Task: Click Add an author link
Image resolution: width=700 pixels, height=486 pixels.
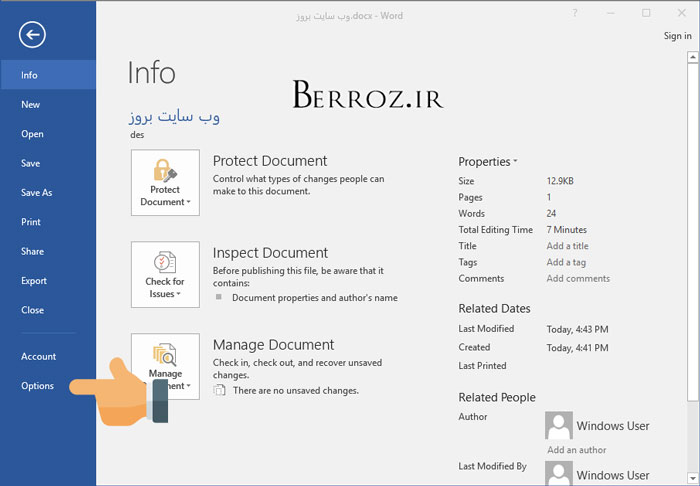Action: click(x=577, y=450)
